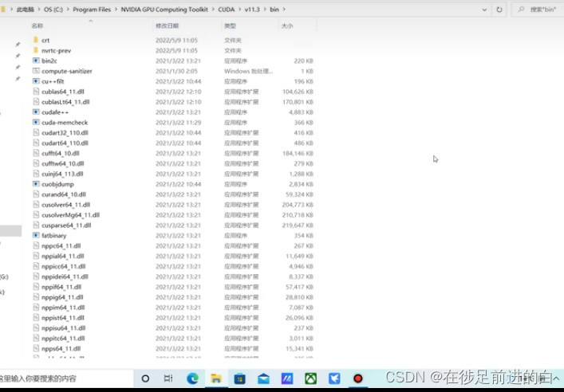
Task: Select nppisu64_11.dll file name
Action: (63, 328)
